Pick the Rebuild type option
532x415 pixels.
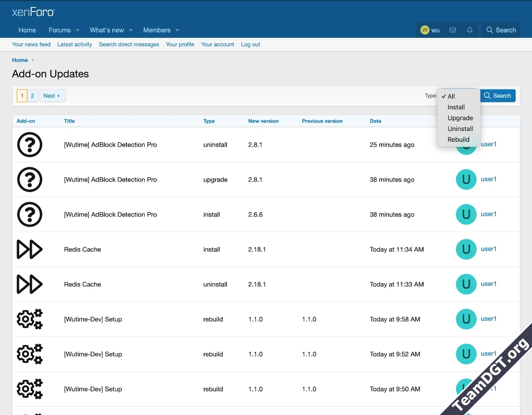pos(458,140)
